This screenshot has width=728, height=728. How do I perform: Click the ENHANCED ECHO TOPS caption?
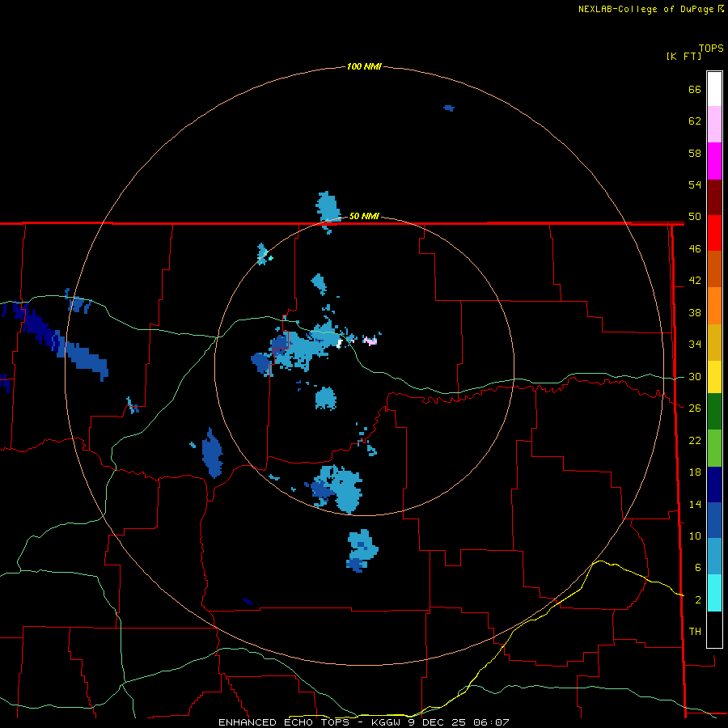coord(363,722)
